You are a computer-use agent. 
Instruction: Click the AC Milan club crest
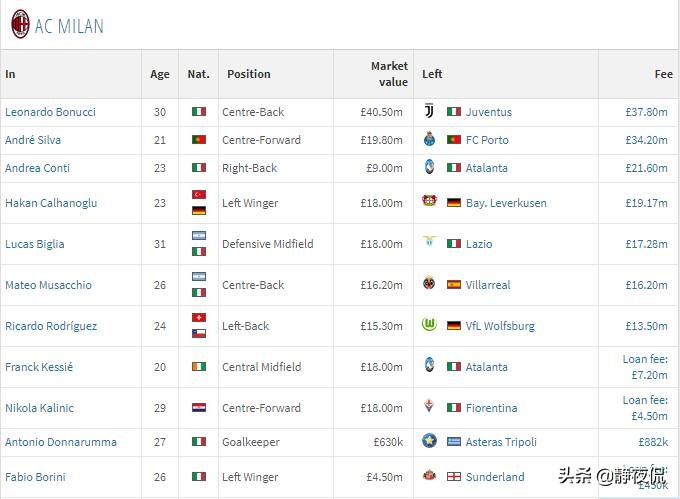20,25
